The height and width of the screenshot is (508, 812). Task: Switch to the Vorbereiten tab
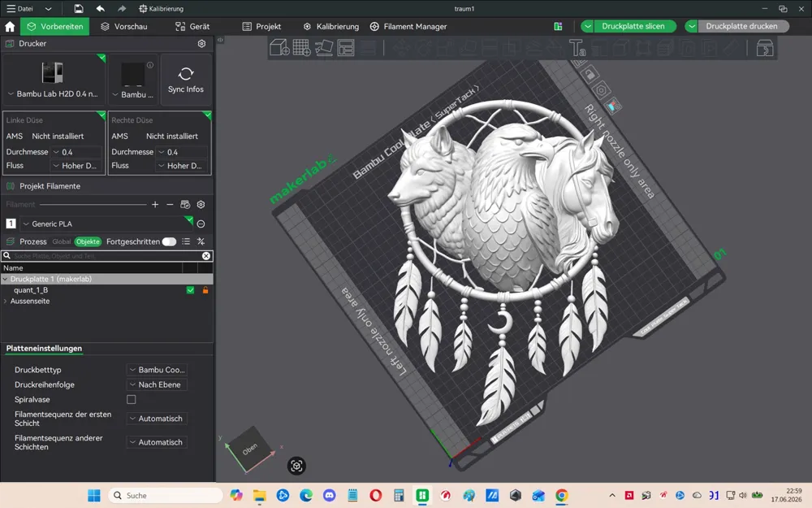[55, 27]
